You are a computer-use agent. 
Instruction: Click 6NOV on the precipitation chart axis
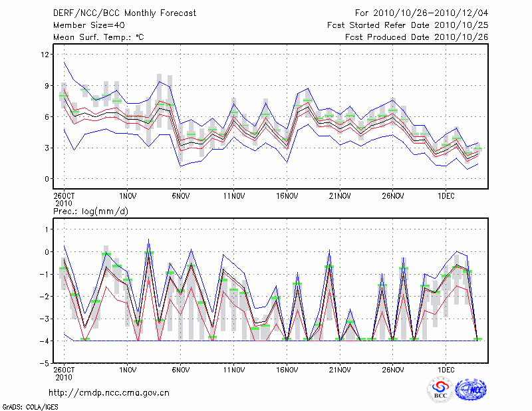(x=180, y=369)
